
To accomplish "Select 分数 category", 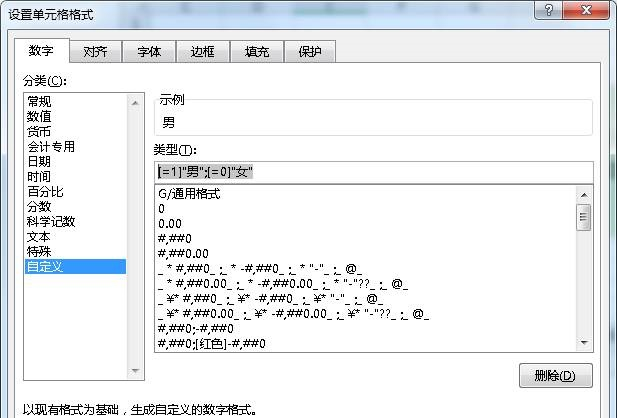I will click(75, 207).
